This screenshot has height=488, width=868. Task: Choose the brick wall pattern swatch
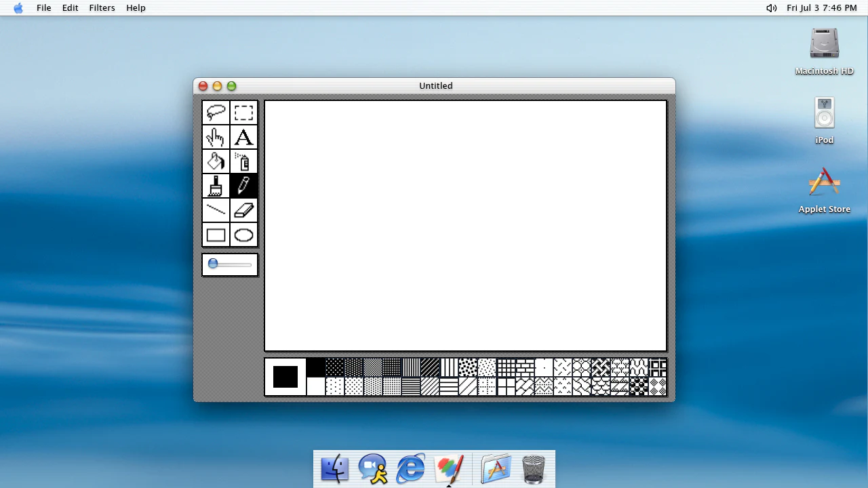pyautogui.click(x=525, y=368)
